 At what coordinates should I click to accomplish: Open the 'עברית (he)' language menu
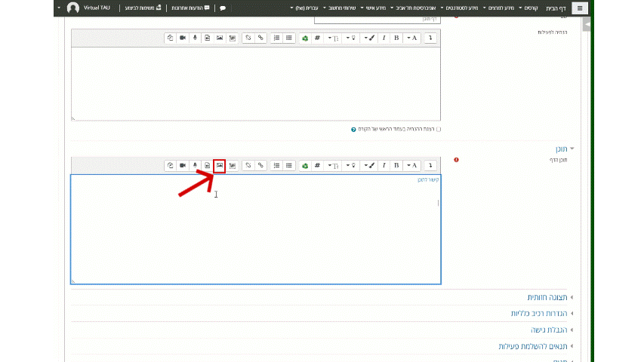(x=304, y=8)
